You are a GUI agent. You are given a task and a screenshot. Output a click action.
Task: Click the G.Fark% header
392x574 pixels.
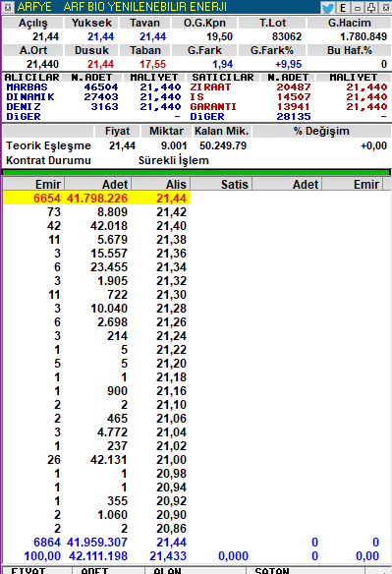(272, 50)
